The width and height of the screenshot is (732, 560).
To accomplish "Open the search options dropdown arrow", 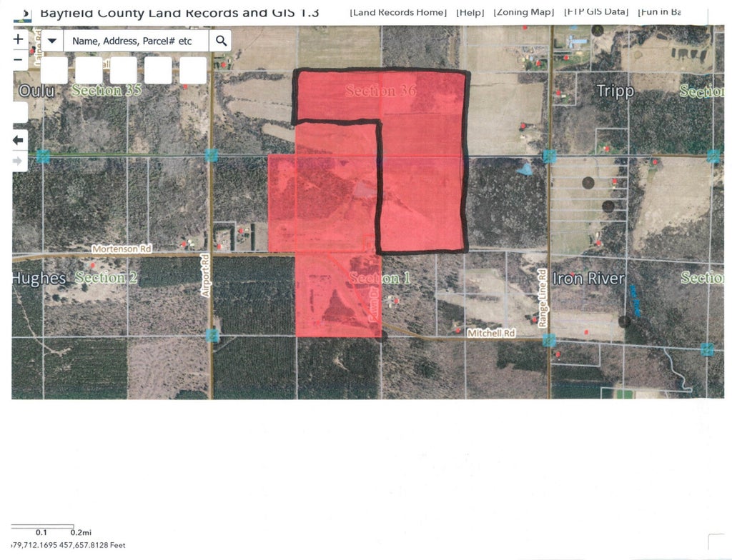I will coord(52,41).
